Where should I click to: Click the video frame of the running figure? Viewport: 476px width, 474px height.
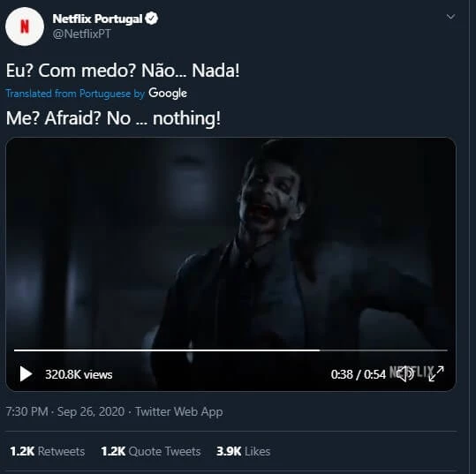click(x=230, y=243)
